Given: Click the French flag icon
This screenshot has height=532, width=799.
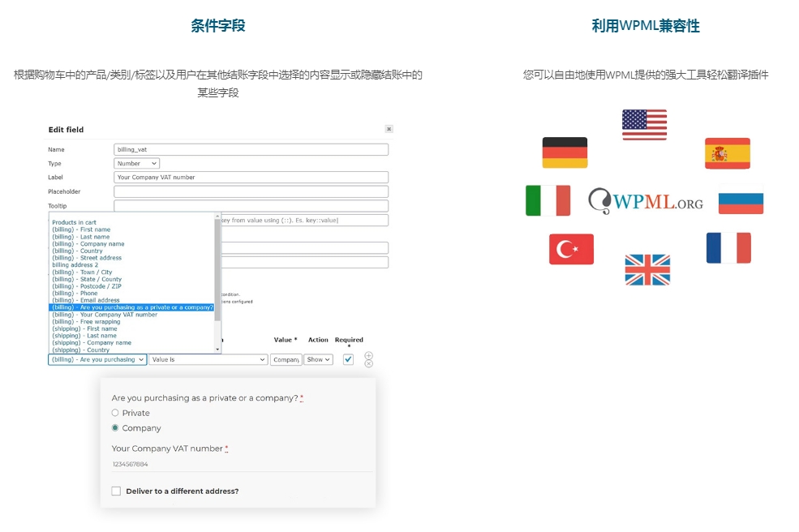Looking at the screenshot, I should (728, 247).
